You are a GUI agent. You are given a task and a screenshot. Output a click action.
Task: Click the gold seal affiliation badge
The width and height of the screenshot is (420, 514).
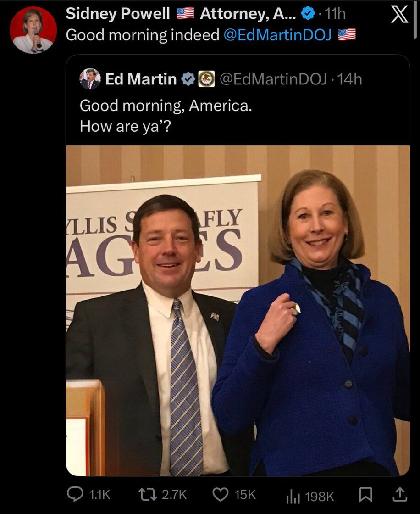tap(207, 79)
